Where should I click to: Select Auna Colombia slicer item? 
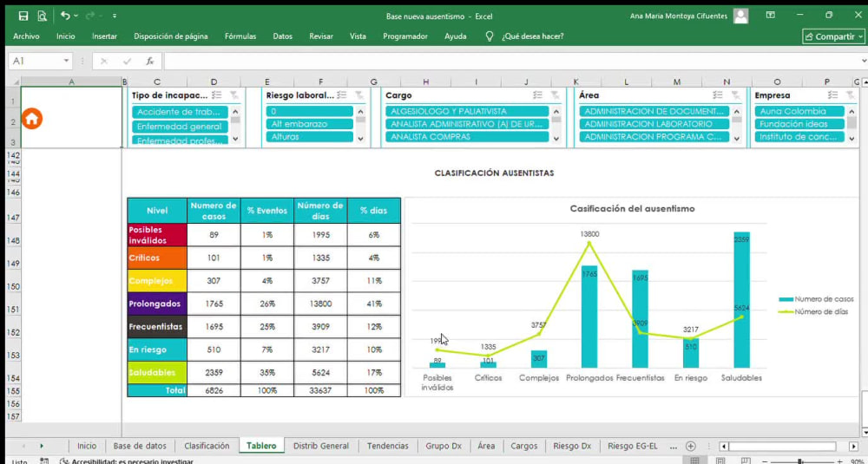(x=799, y=111)
